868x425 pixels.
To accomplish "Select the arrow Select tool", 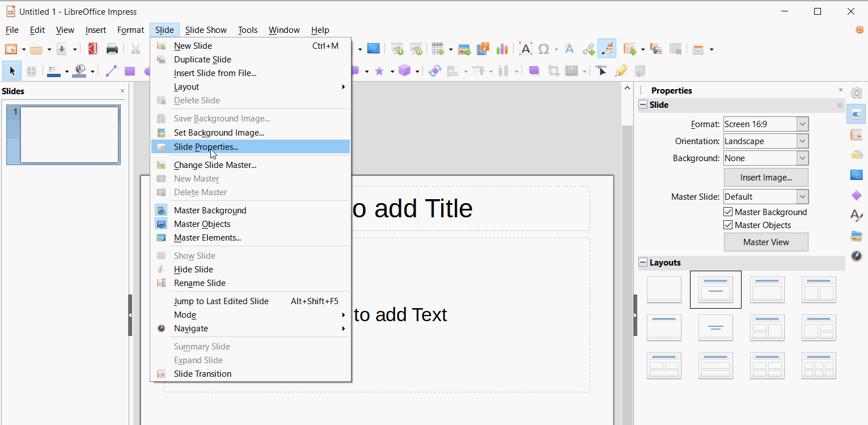I will [x=12, y=71].
